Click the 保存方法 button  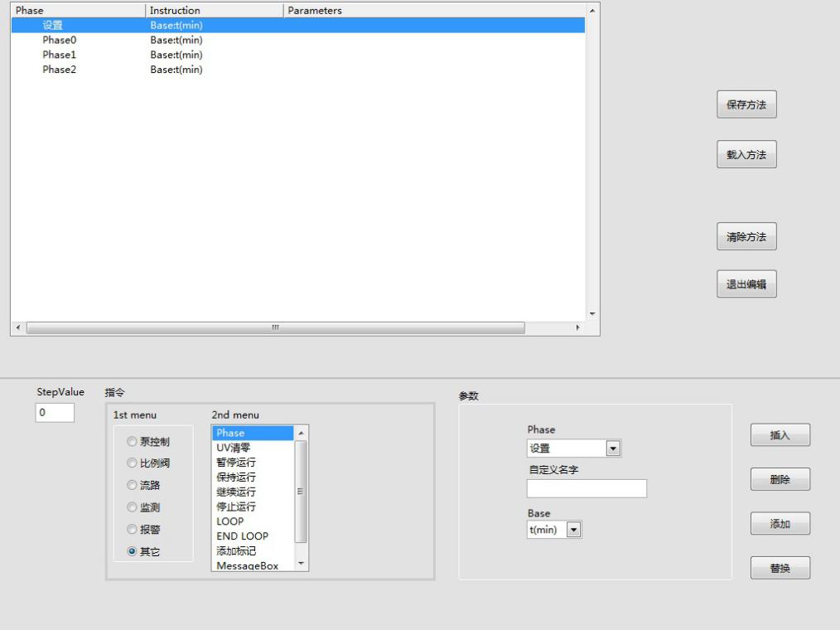(x=746, y=105)
